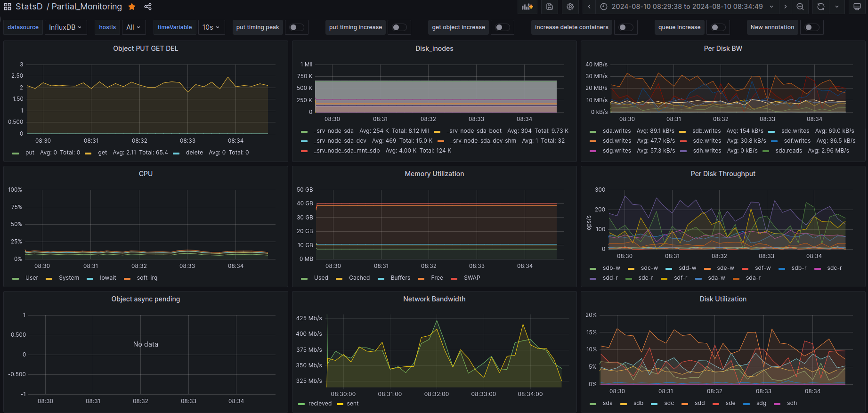
Task: Click the Cached legend color swatch
Action: click(339, 278)
